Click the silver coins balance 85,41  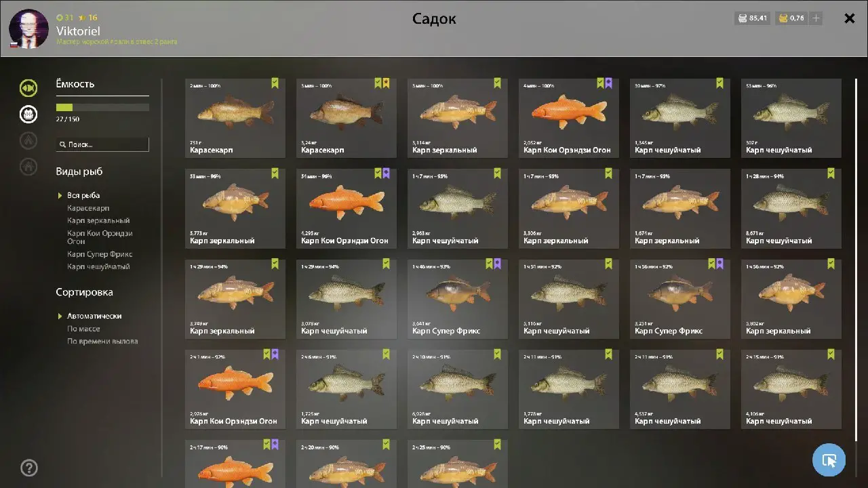[x=752, y=18]
